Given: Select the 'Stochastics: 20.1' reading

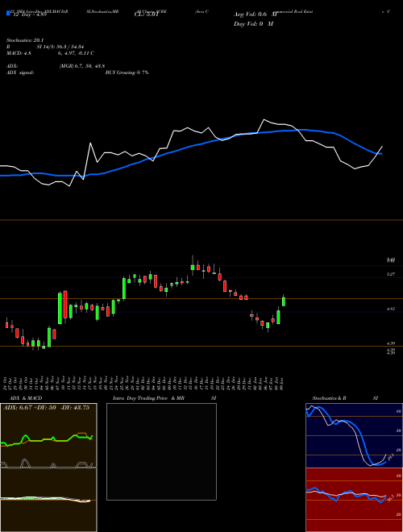Looking at the screenshot, I should tap(25, 40).
